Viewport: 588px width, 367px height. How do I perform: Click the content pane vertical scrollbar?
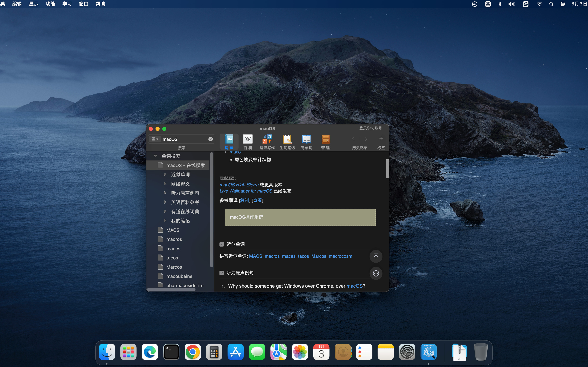tap(387, 169)
